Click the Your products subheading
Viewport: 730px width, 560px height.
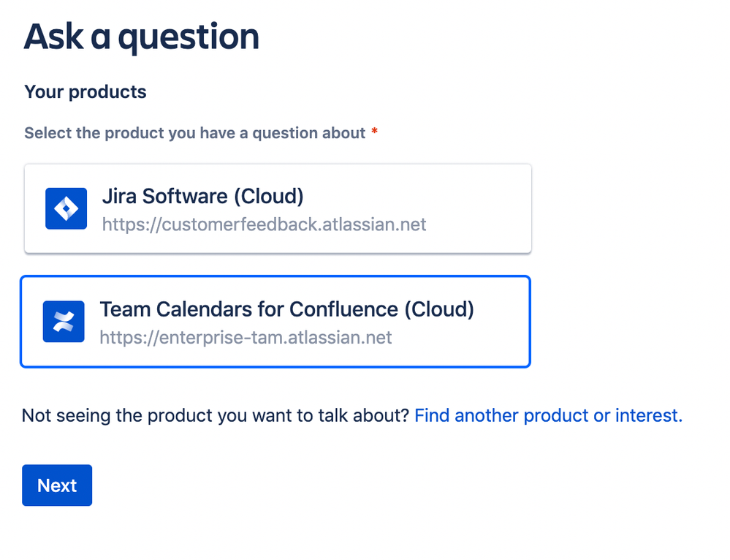point(85,92)
